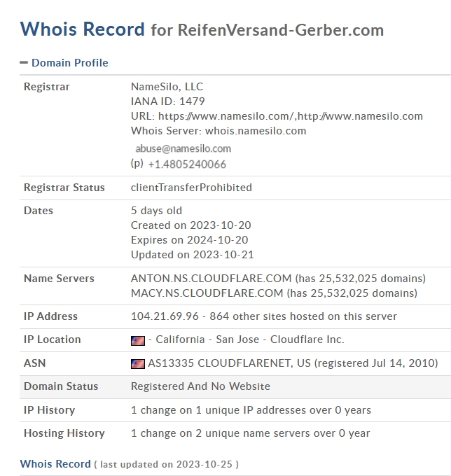Click the Domain Status label
The height and width of the screenshot is (476, 451).
point(61,386)
